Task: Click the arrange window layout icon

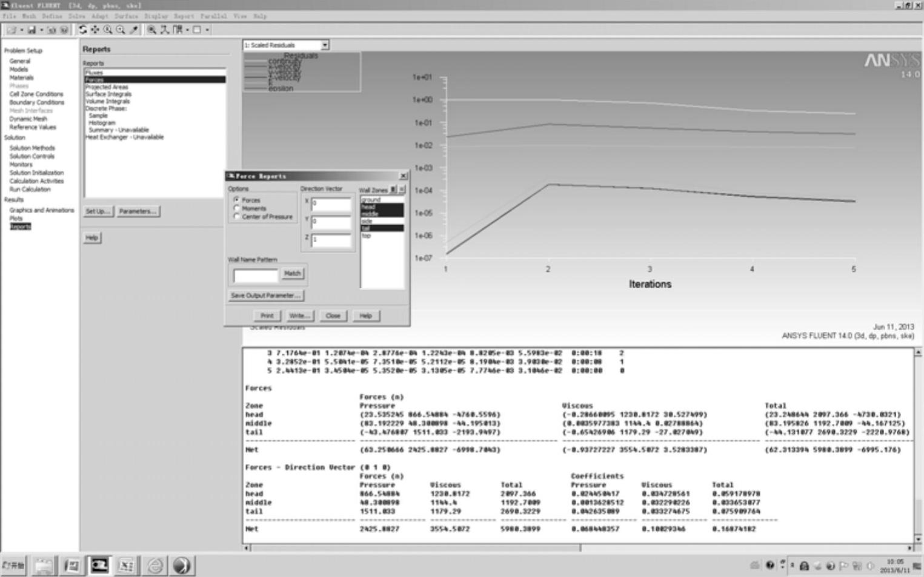Action: 178,30
